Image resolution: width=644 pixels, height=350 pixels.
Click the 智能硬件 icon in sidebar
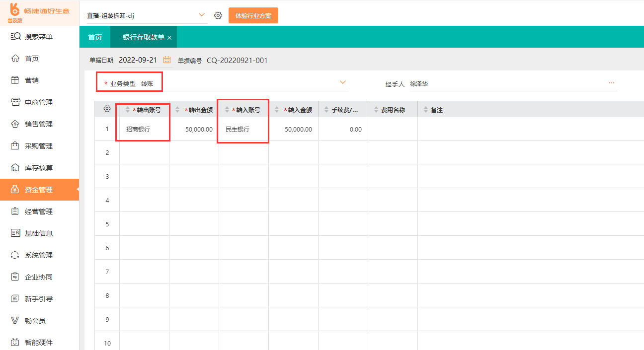[x=15, y=343]
